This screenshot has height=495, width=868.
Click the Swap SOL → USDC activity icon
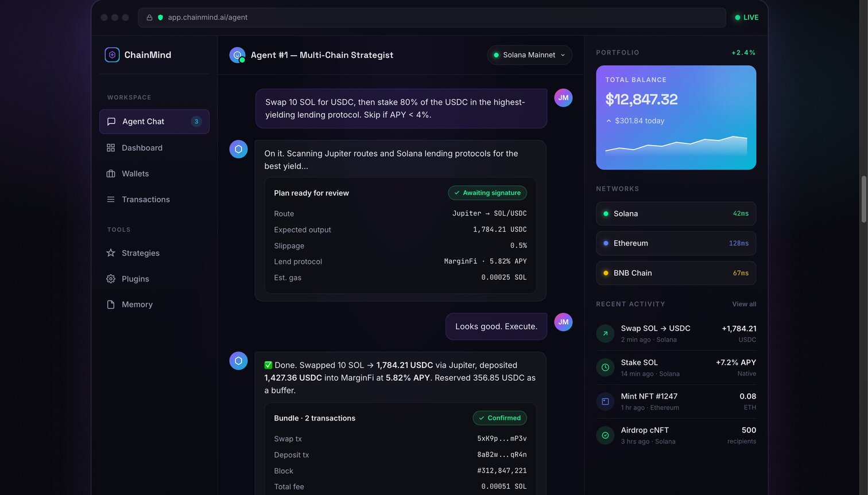tap(605, 333)
